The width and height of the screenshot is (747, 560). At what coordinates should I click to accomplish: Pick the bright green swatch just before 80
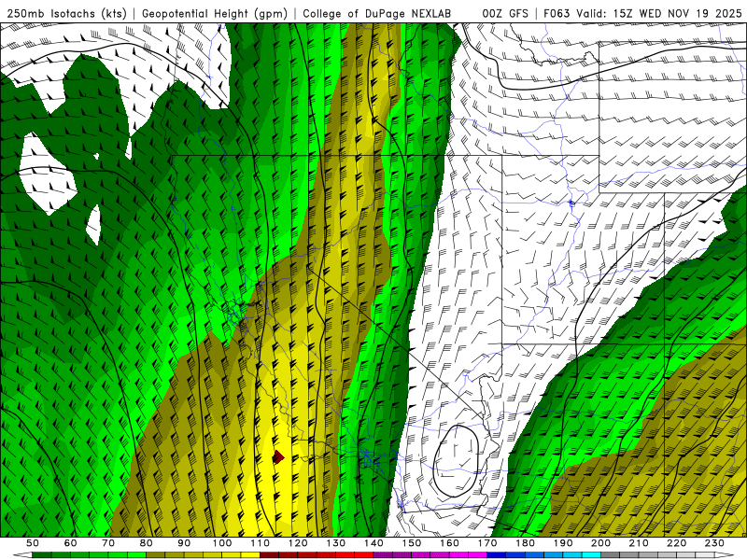coord(136,555)
